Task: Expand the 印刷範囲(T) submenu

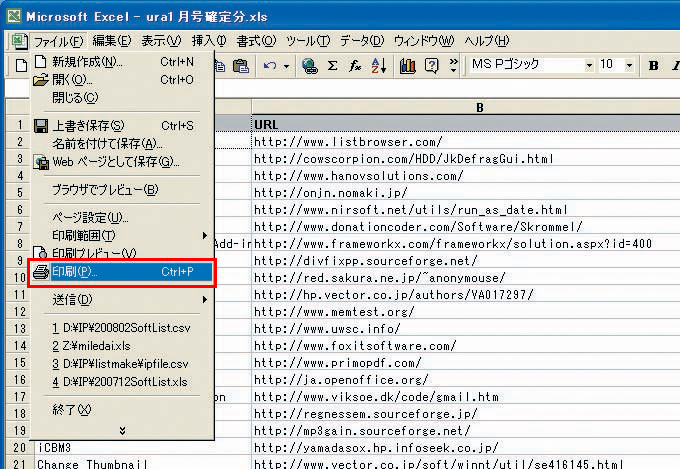Action: click(122, 235)
